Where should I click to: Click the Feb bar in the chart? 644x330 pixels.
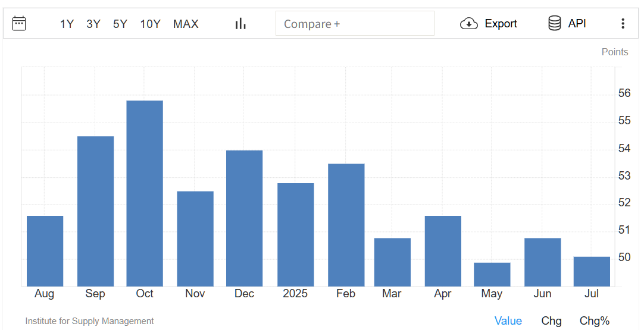346,225
